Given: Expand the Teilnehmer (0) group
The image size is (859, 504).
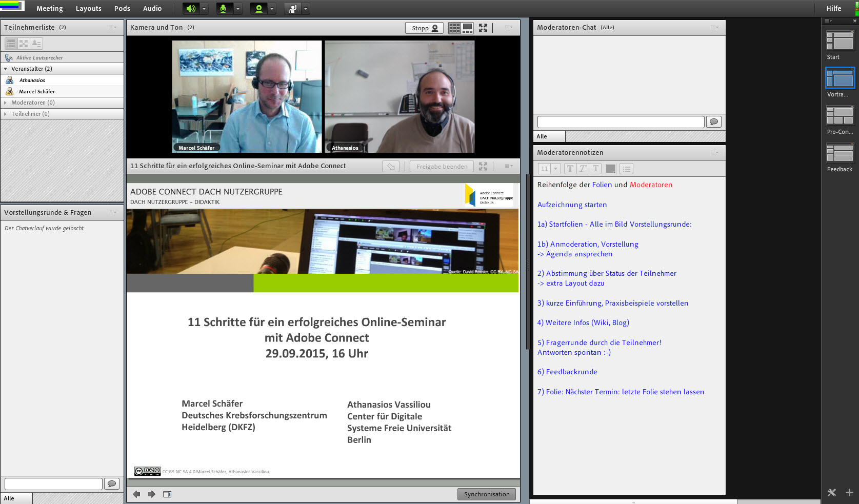Looking at the screenshot, I should coord(6,114).
